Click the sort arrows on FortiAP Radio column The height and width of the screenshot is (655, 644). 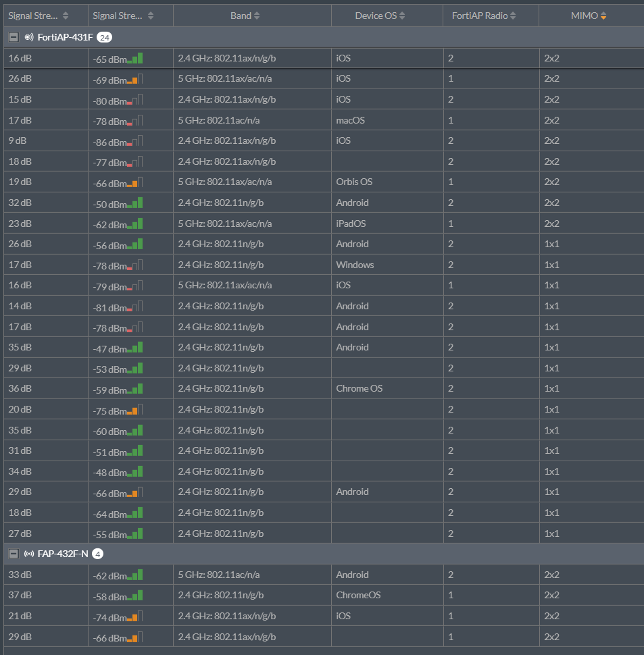pyautogui.click(x=513, y=16)
